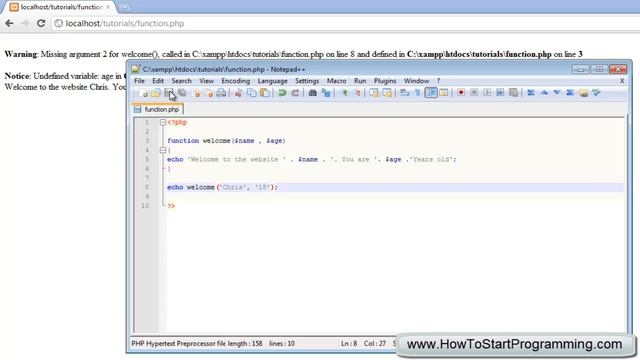Viewport: 640px width, 360px height.
Task: Click the Zoom In toolbar icon
Action: (x=344, y=93)
